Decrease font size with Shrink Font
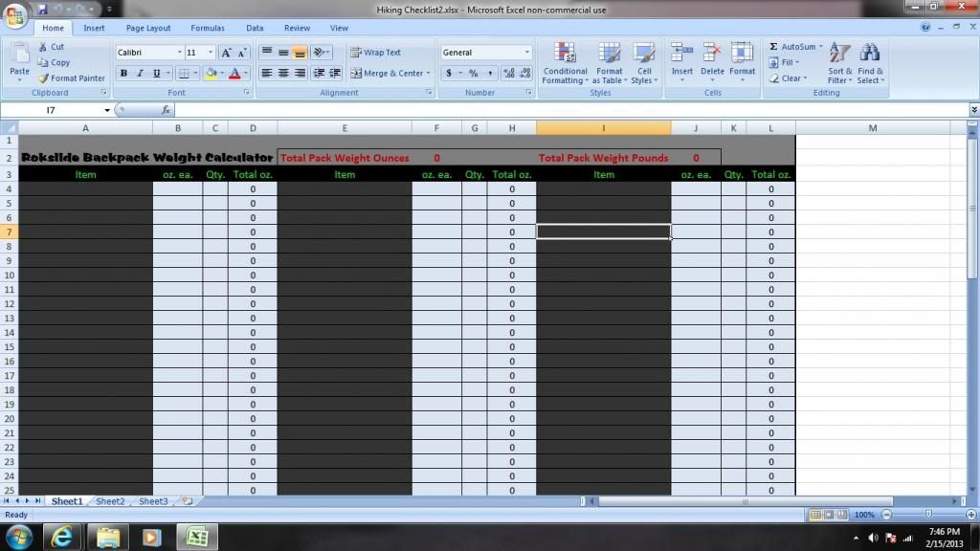 [x=242, y=53]
